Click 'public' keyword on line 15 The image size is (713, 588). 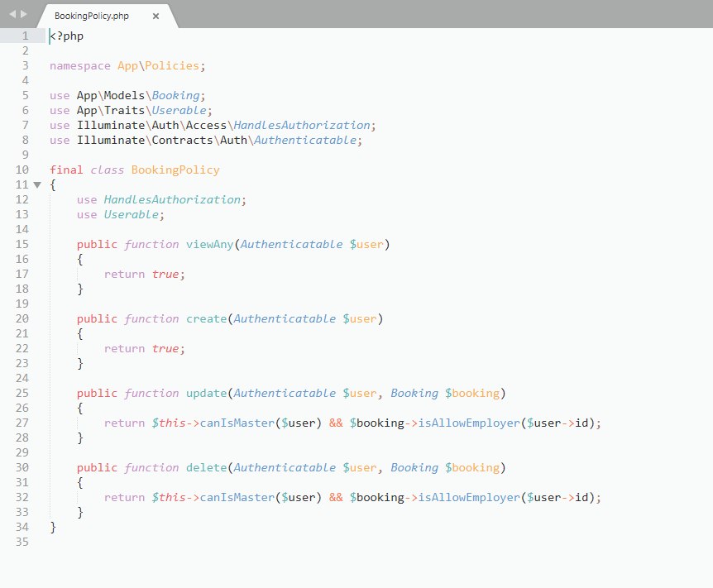point(97,244)
